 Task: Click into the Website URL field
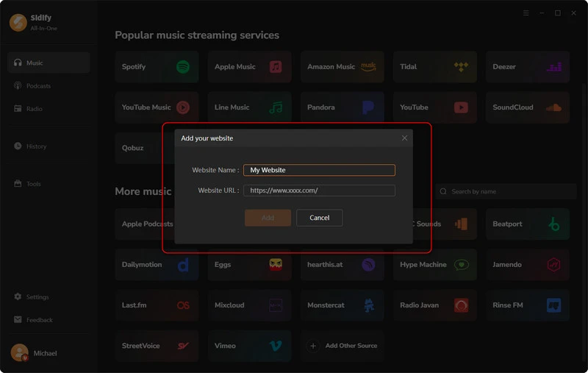[319, 191]
